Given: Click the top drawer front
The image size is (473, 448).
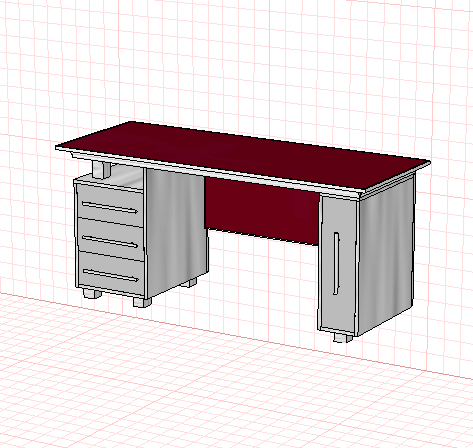Looking at the screenshot, I should 110,205.
